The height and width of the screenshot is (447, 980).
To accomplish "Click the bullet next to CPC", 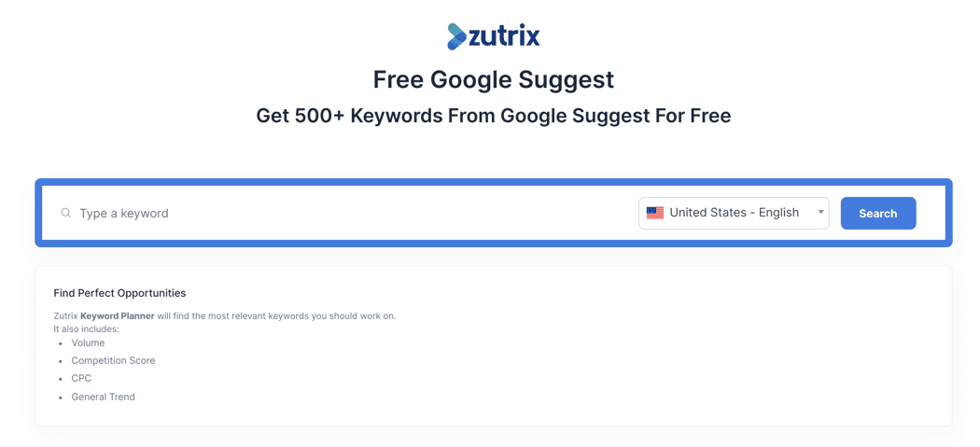I will tap(60, 378).
